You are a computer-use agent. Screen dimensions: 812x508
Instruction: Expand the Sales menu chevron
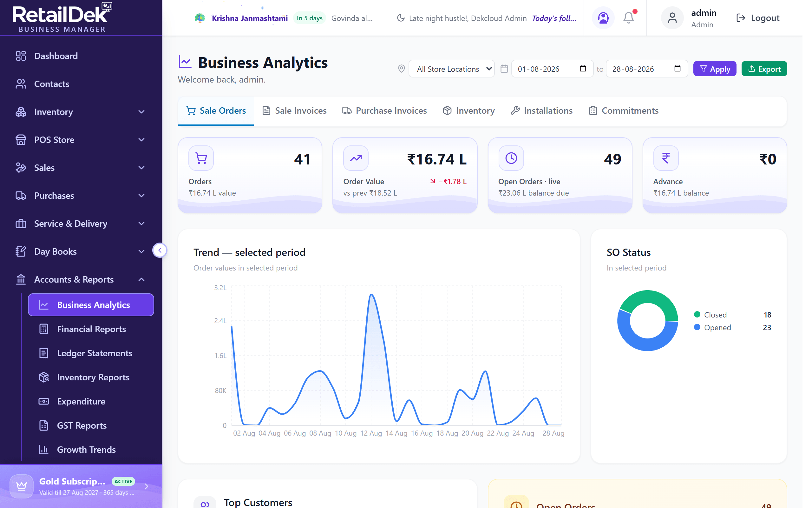tap(141, 167)
